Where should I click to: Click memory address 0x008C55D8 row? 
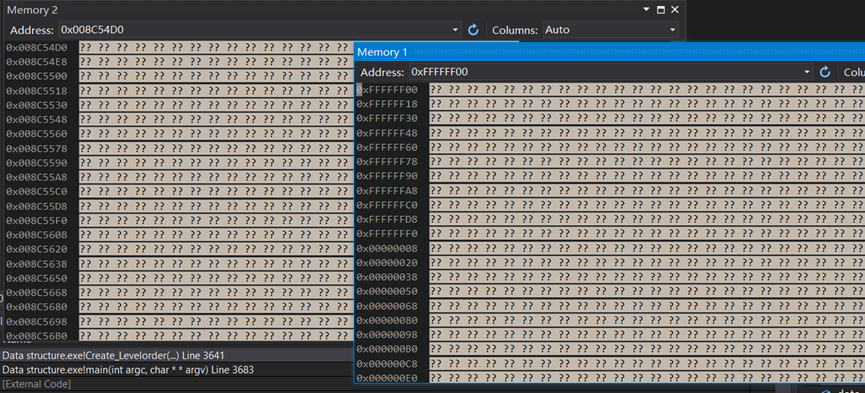pos(36,206)
